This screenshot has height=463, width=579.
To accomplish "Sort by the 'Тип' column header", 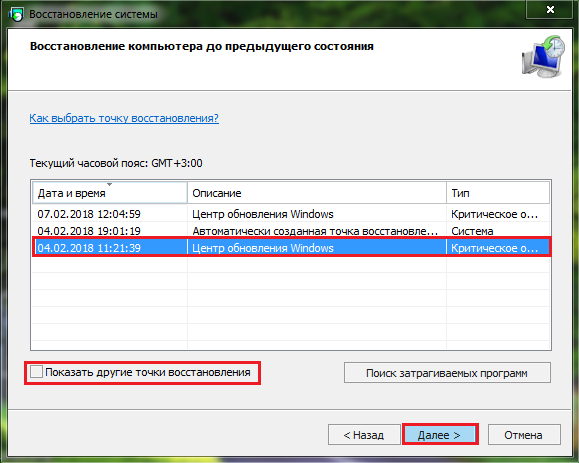I will point(498,192).
